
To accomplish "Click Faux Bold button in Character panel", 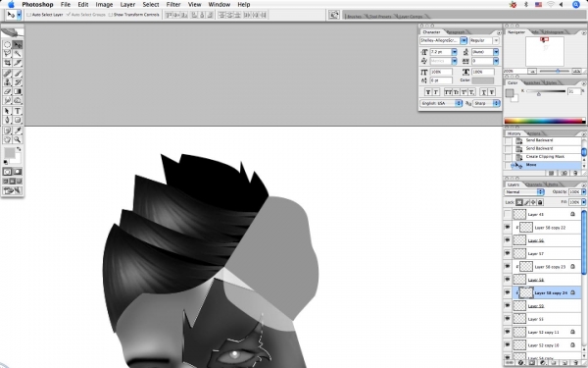I will click(428, 92).
